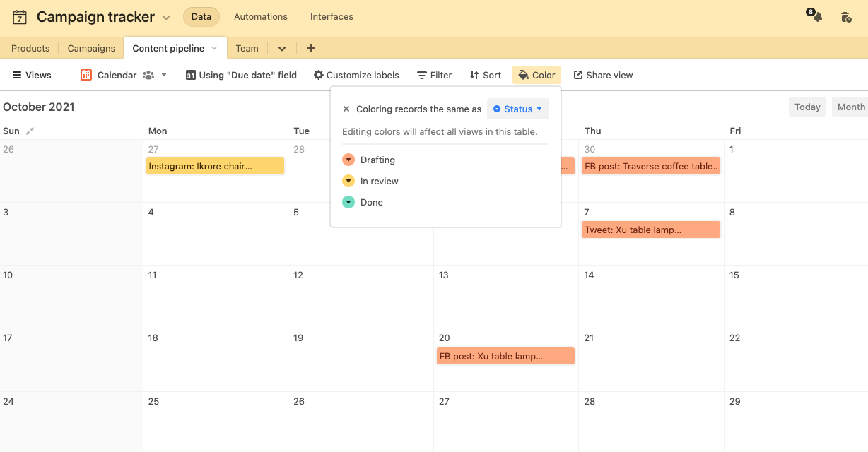
Task: Open the Filter menu
Action: [x=434, y=75]
